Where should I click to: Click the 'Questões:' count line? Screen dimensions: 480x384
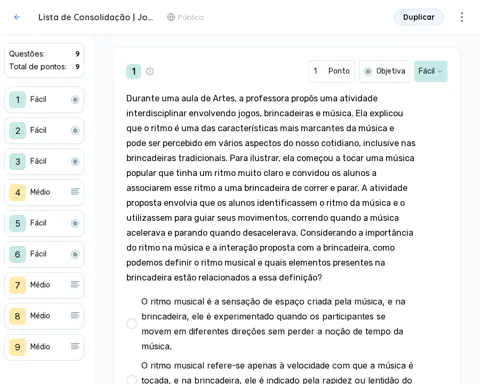click(x=44, y=54)
